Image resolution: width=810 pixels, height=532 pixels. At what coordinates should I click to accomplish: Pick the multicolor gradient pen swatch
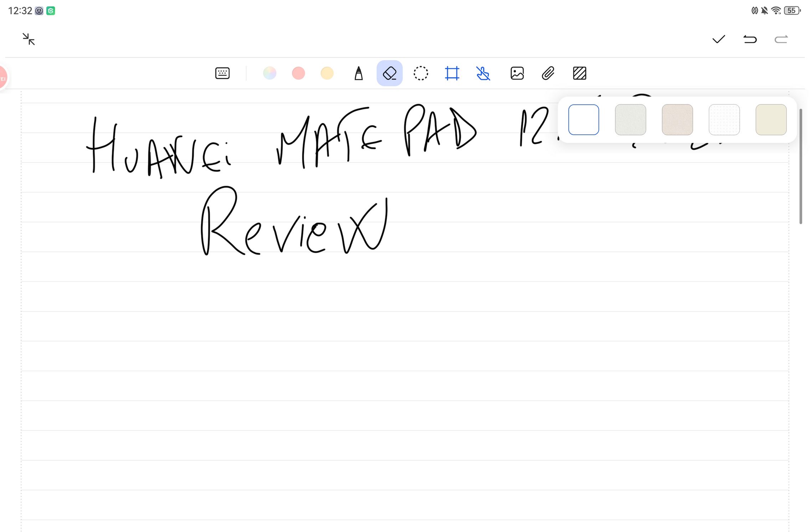point(270,73)
